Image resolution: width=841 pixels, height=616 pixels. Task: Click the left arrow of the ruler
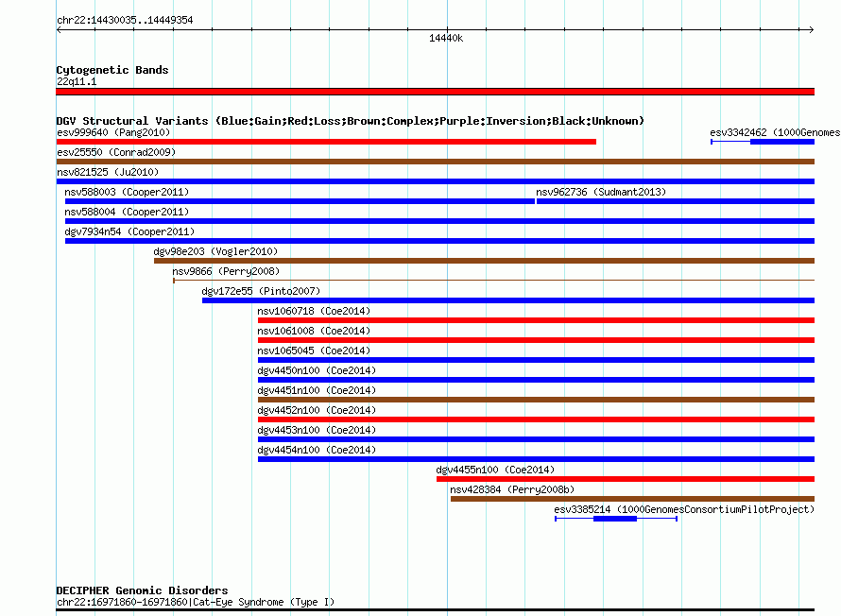pyautogui.click(x=59, y=30)
